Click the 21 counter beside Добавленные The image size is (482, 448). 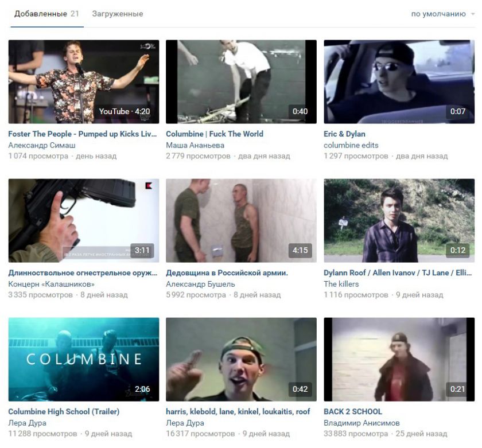pos(75,14)
